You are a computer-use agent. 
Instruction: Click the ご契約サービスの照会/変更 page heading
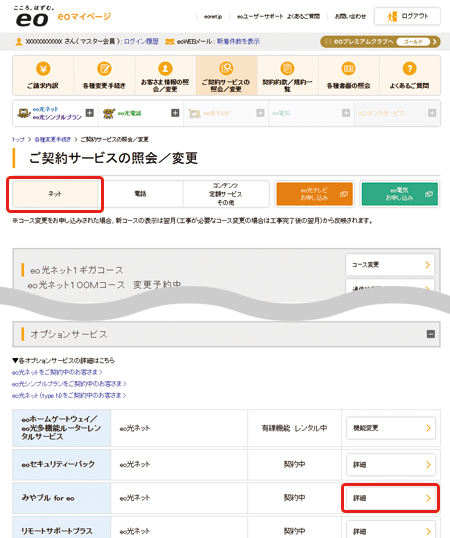click(113, 158)
